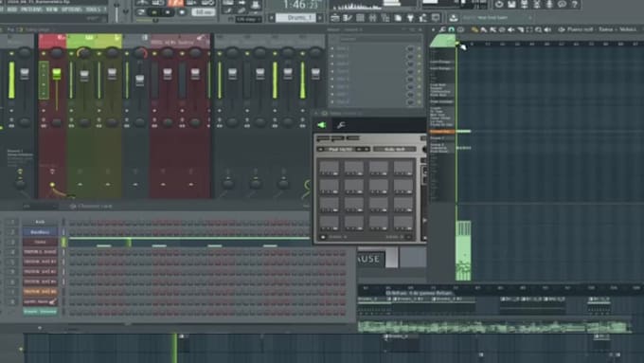Open the ADD menu

click(x=13, y=9)
